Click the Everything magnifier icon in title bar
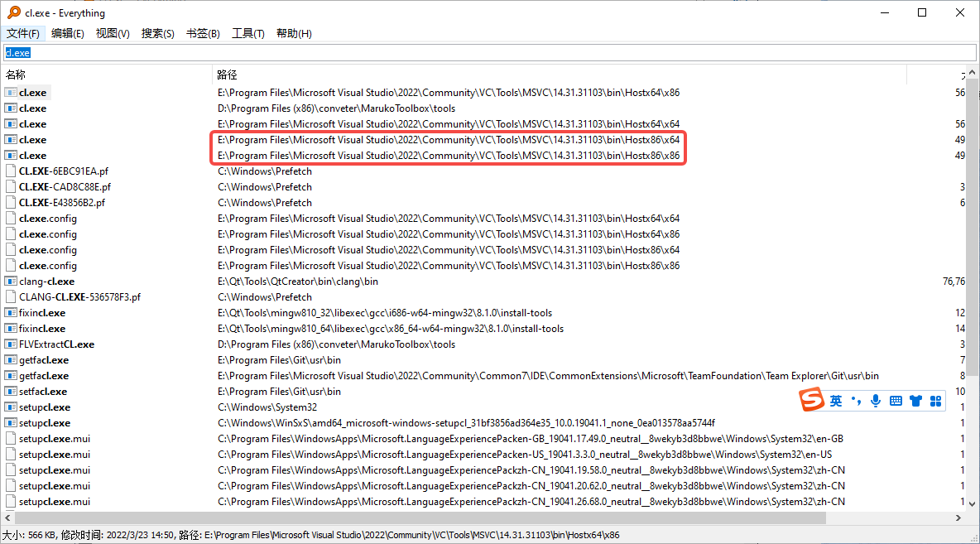The image size is (980, 544). 13,12
